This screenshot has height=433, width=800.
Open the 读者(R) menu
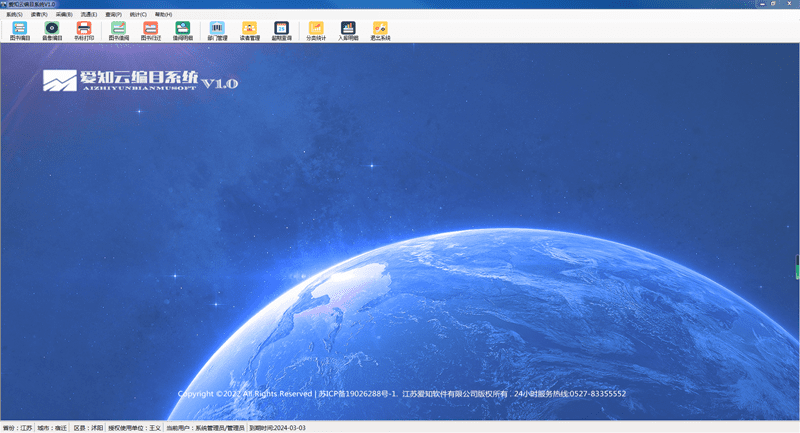coord(39,15)
